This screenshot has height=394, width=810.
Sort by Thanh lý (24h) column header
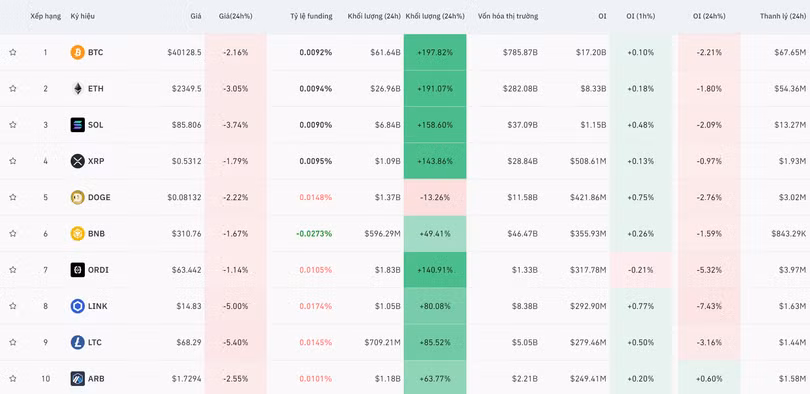[x=783, y=16]
